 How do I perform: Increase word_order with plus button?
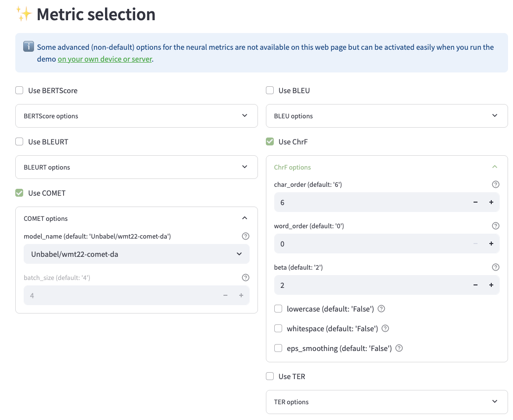[x=491, y=244]
